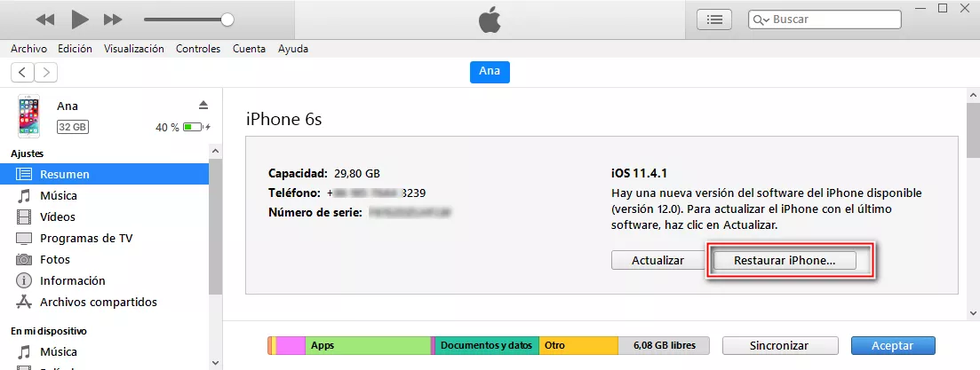Open the list view button
The width and height of the screenshot is (980, 370).
[714, 20]
